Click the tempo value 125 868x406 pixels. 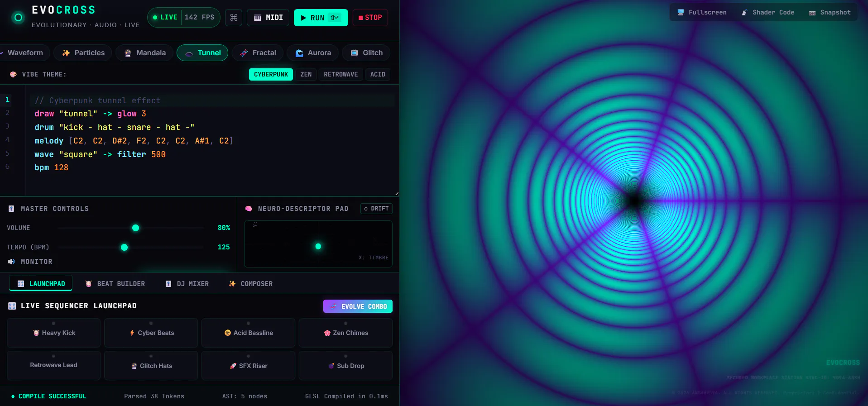point(224,247)
